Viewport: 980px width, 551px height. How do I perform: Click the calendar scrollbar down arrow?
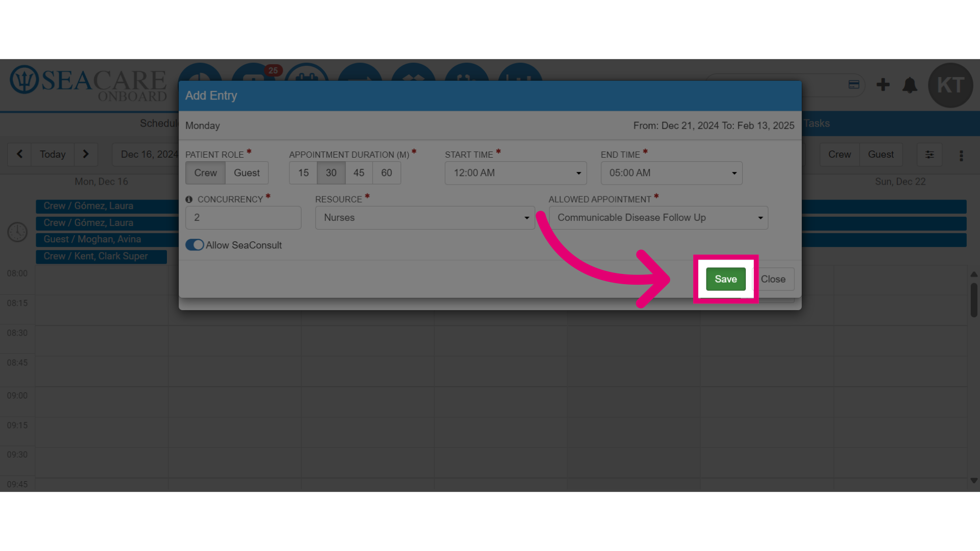pyautogui.click(x=973, y=481)
